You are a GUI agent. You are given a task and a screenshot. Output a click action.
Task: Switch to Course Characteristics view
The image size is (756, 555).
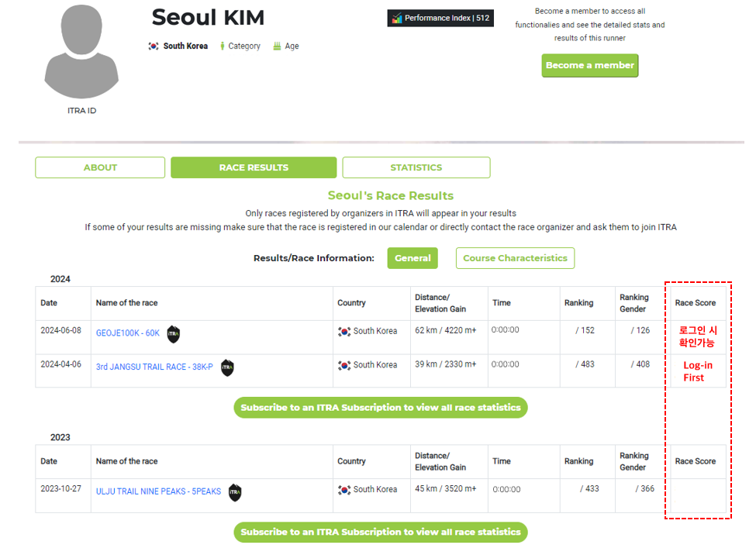pyautogui.click(x=515, y=258)
